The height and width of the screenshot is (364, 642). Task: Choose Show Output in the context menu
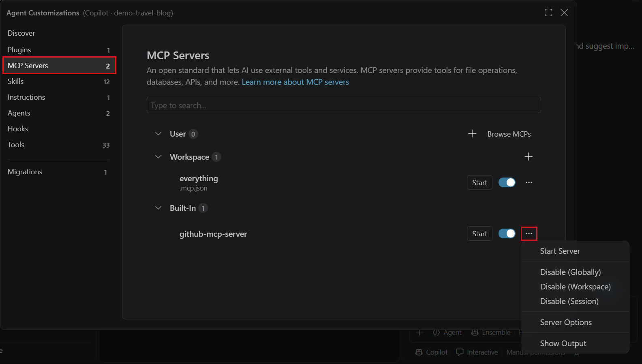coord(576,343)
